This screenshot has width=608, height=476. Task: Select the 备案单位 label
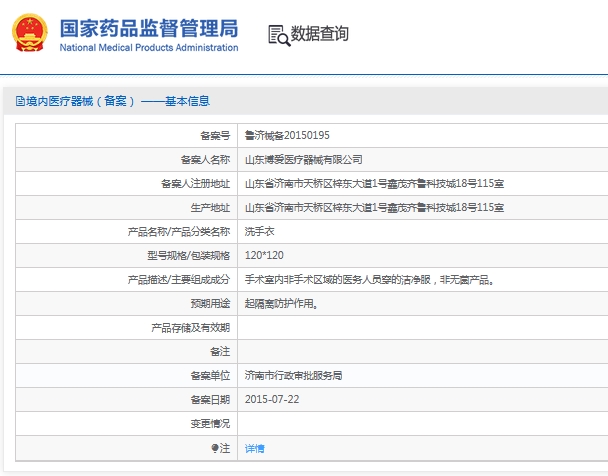210,376
